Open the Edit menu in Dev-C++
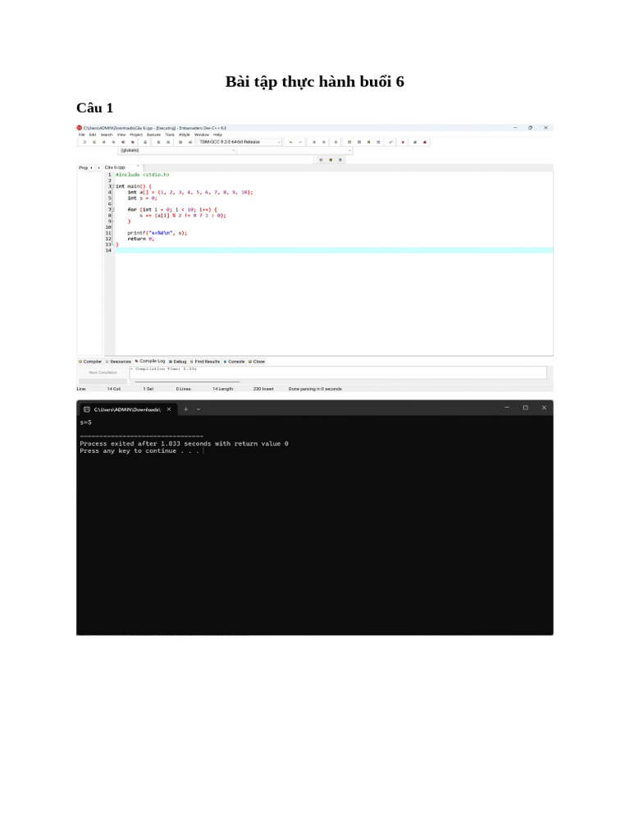This screenshot has width=630, height=840. click(x=93, y=135)
